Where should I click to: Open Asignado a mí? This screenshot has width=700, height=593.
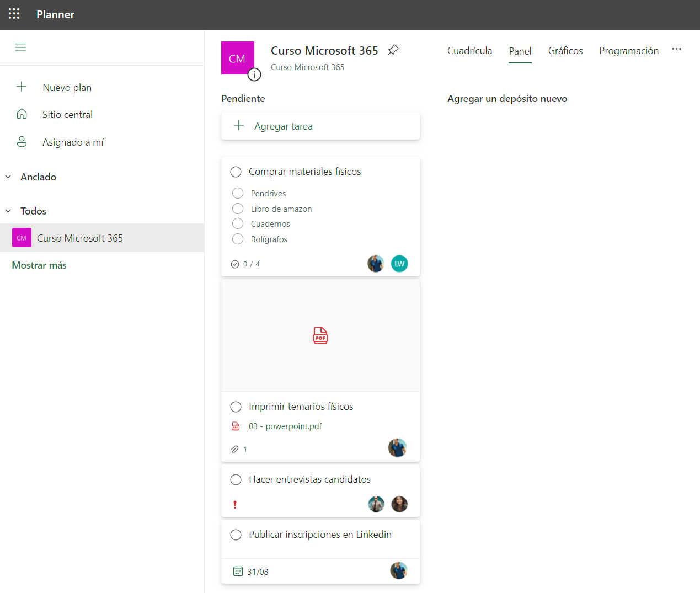pyautogui.click(x=73, y=142)
